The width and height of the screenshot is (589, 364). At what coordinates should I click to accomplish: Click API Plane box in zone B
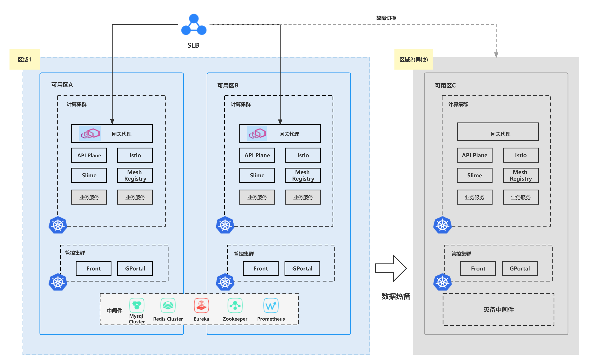point(257,155)
